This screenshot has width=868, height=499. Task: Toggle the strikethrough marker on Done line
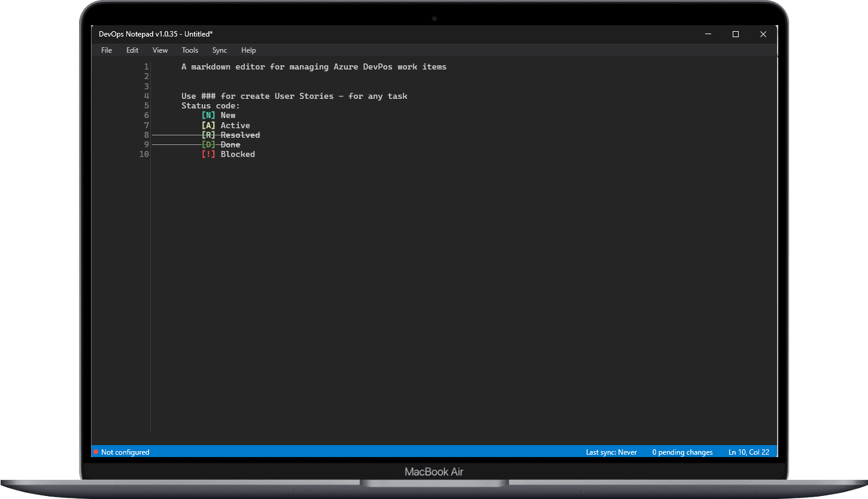[x=177, y=144]
